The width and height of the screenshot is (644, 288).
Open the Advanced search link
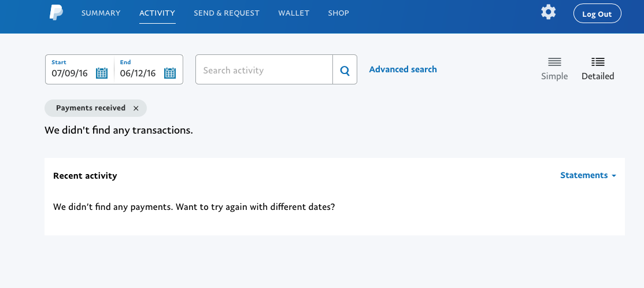pyautogui.click(x=403, y=69)
